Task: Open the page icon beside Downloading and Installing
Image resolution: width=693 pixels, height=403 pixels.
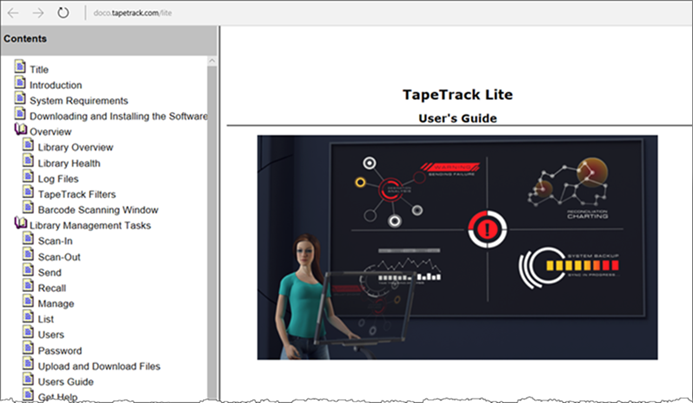Action: coord(20,114)
